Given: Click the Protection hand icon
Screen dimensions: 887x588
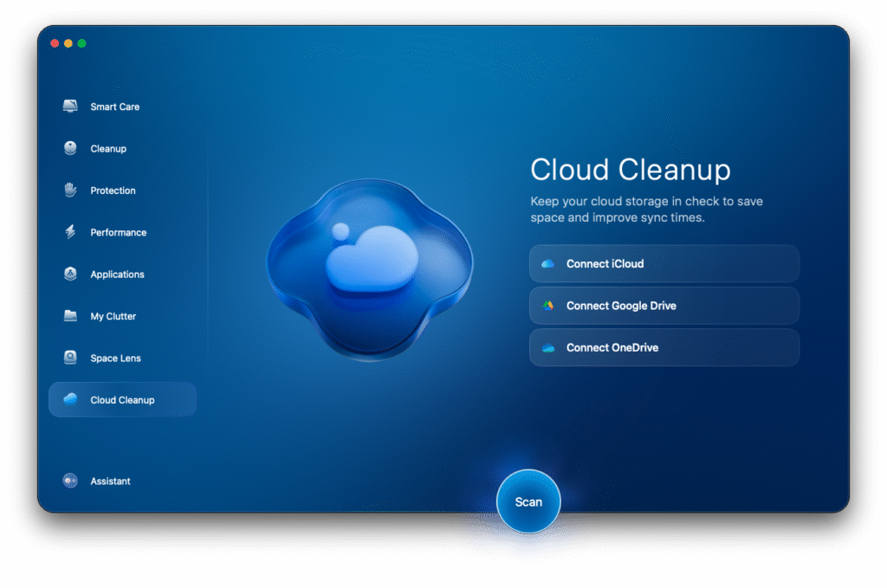Looking at the screenshot, I should (x=70, y=191).
